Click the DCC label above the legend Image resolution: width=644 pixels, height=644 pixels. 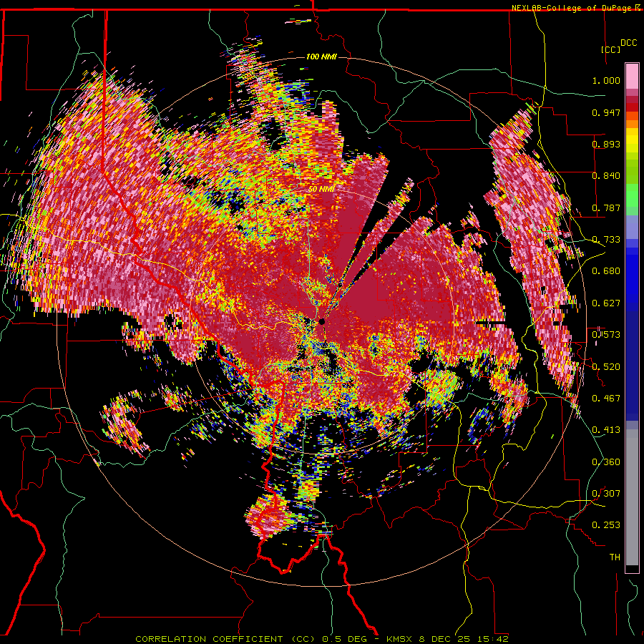tap(628, 43)
